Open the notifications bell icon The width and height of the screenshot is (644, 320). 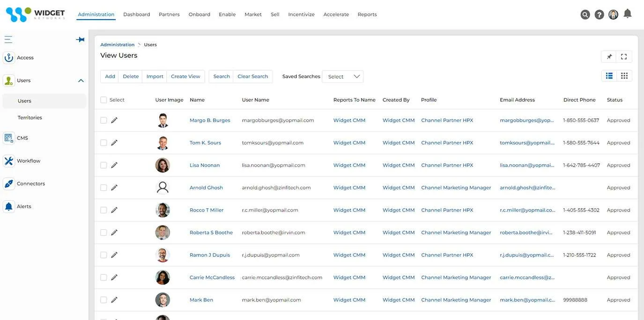point(628,14)
